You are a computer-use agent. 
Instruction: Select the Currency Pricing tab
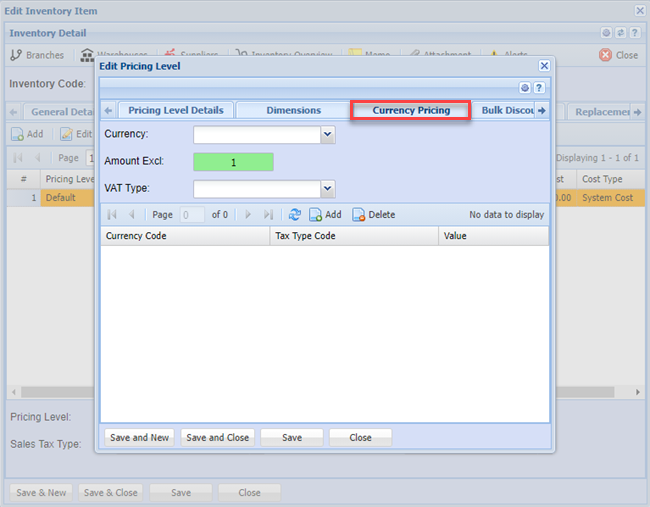click(410, 110)
